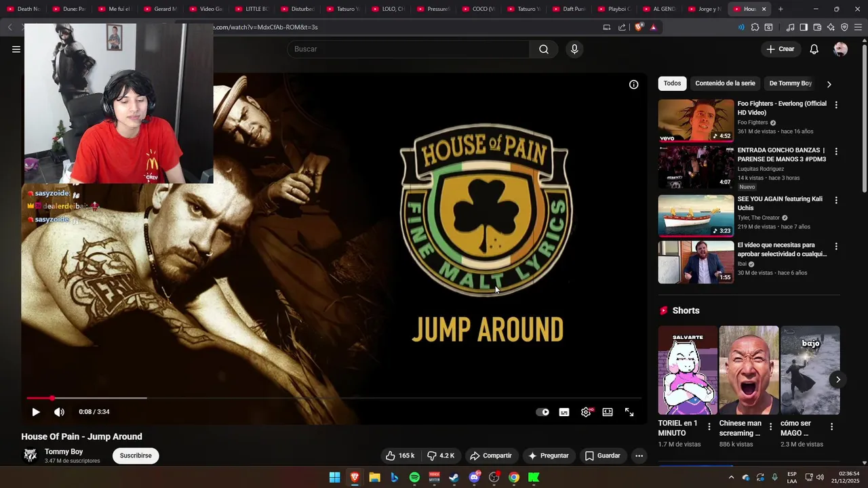
Task: Open Steam from the Windows taskbar
Action: pos(454,477)
